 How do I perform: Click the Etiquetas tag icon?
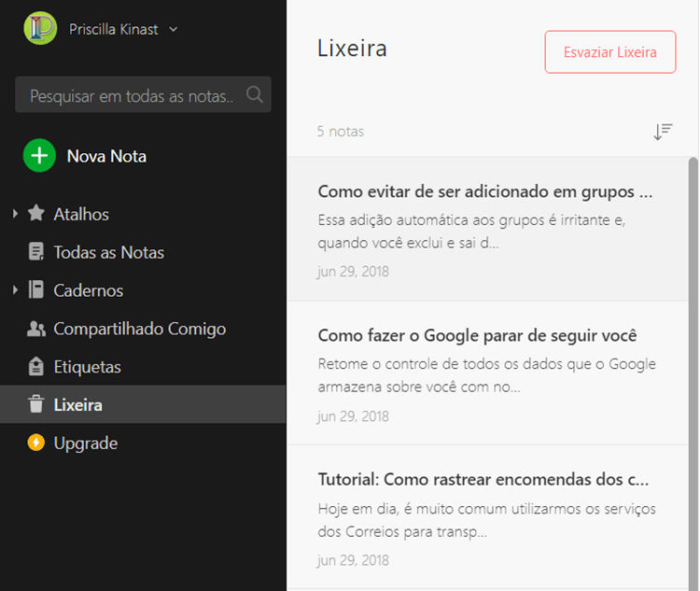coord(36,367)
